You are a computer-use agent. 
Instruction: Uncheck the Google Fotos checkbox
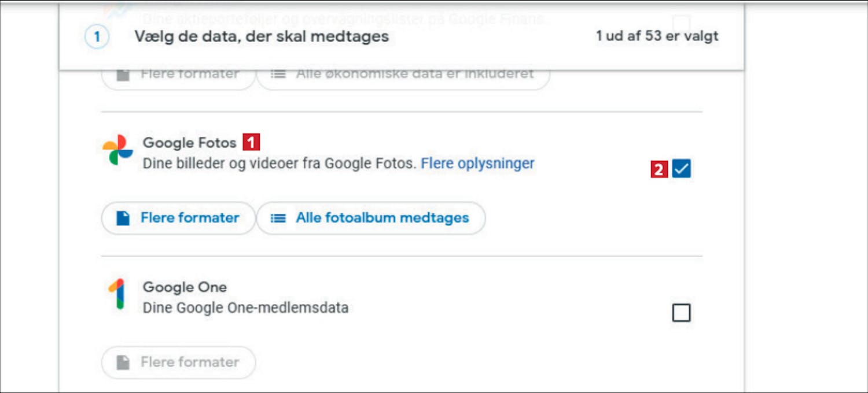click(681, 169)
